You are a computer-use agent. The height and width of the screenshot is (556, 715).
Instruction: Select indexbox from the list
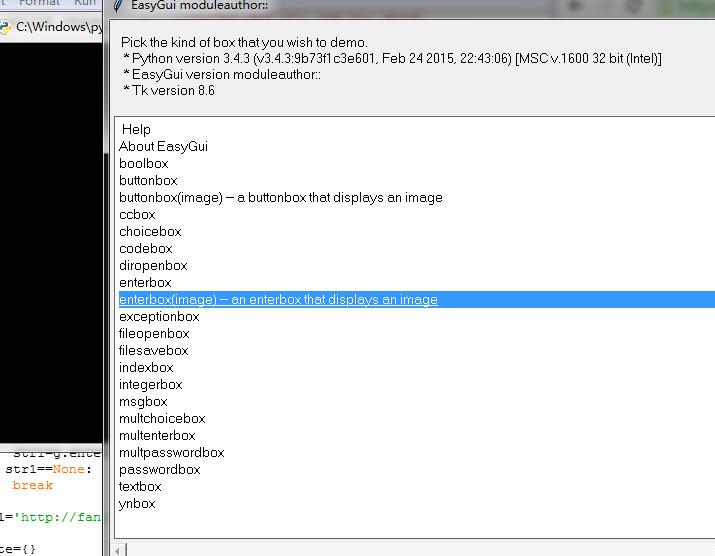click(x=146, y=368)
